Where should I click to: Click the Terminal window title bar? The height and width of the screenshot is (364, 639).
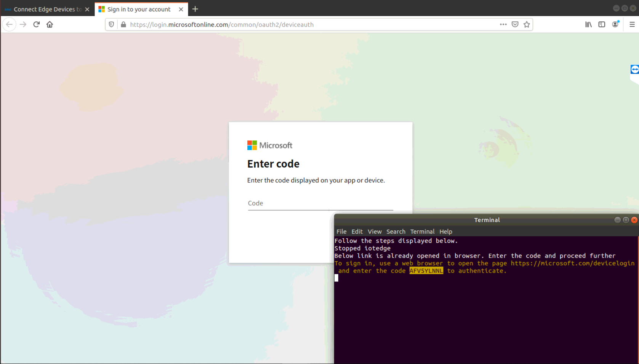click(x=487, y=220)
